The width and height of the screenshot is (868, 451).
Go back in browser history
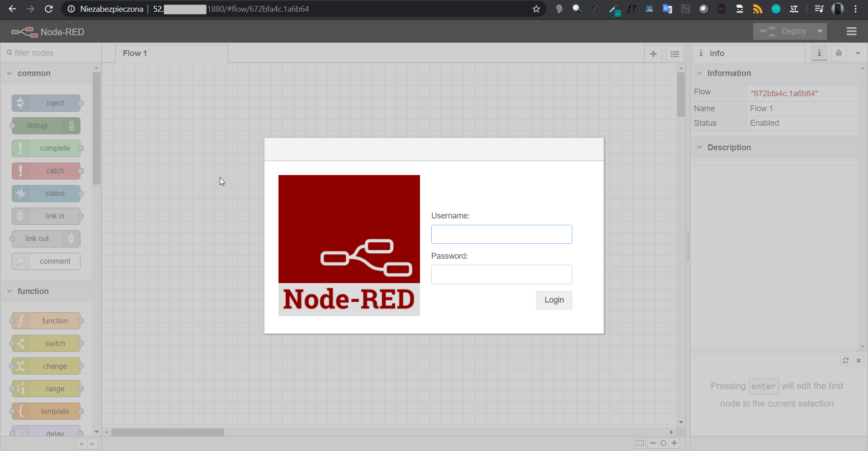[x=12, y=9]
